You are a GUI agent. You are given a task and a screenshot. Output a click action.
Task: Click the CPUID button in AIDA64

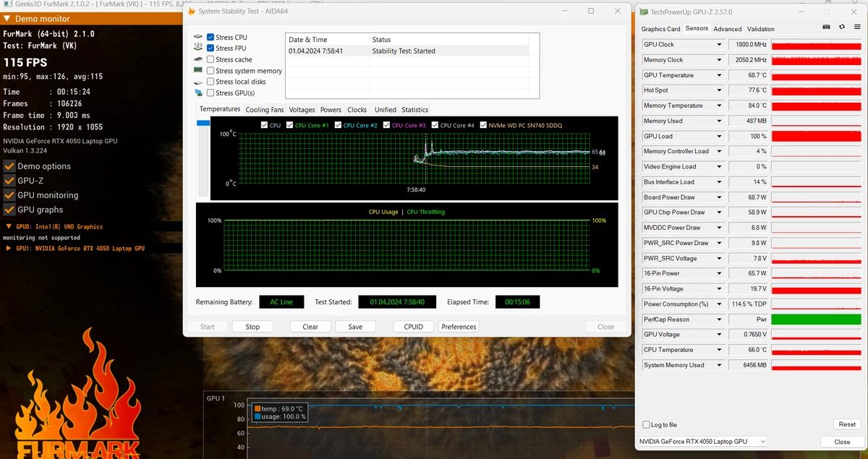pos(414,327)
